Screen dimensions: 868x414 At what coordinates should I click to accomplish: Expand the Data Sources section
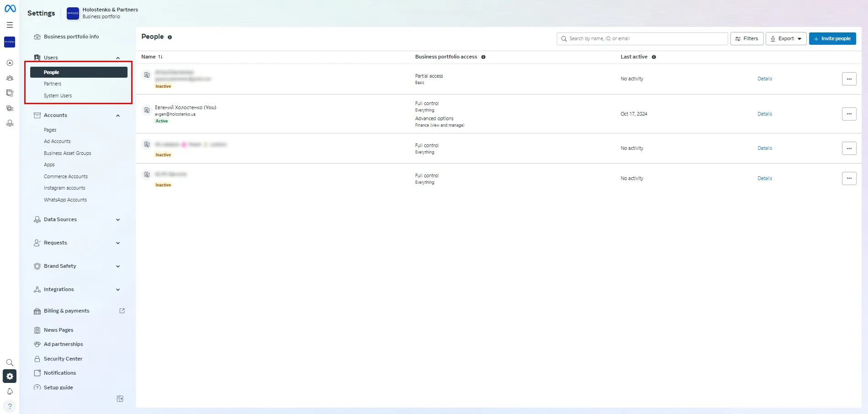(78, 220)
